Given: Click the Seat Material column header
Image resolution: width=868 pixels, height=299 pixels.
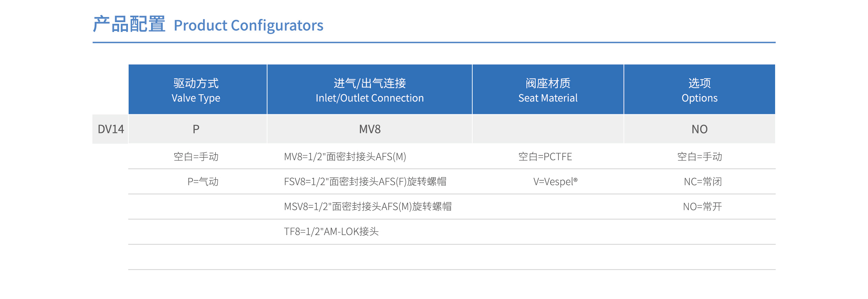Looking at the screenshot, I should pos(548,89).
